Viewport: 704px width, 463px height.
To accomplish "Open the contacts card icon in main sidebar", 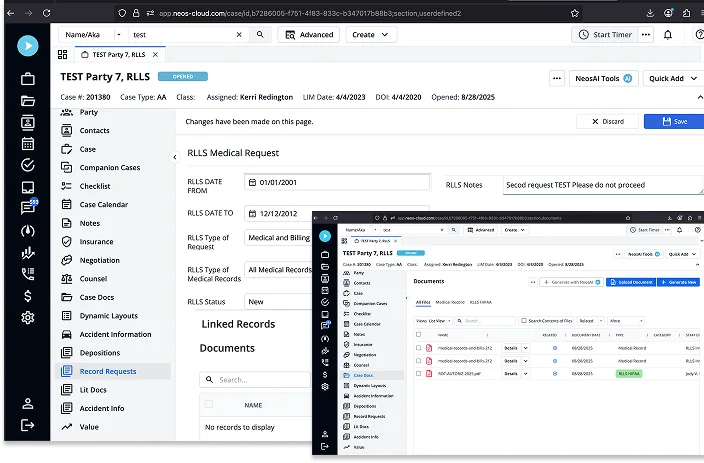I will coord(28,122).
